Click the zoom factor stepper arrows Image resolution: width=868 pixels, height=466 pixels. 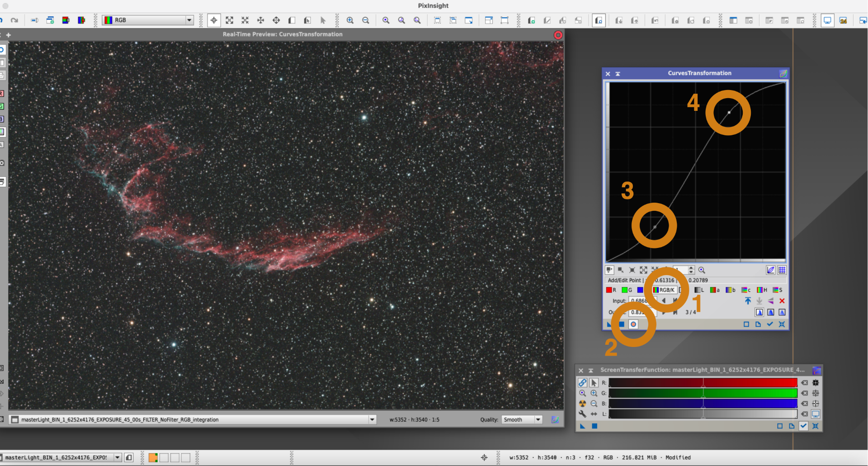691,270
